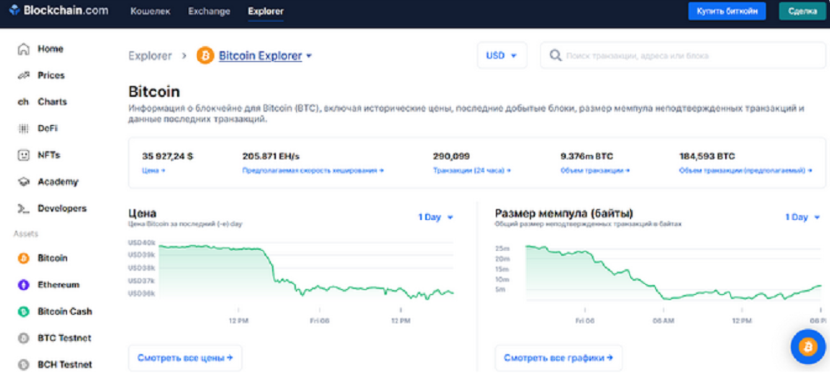The image size is (831, 384).
Task: Open the USD currency dropdown
Action: pos(501,56)
